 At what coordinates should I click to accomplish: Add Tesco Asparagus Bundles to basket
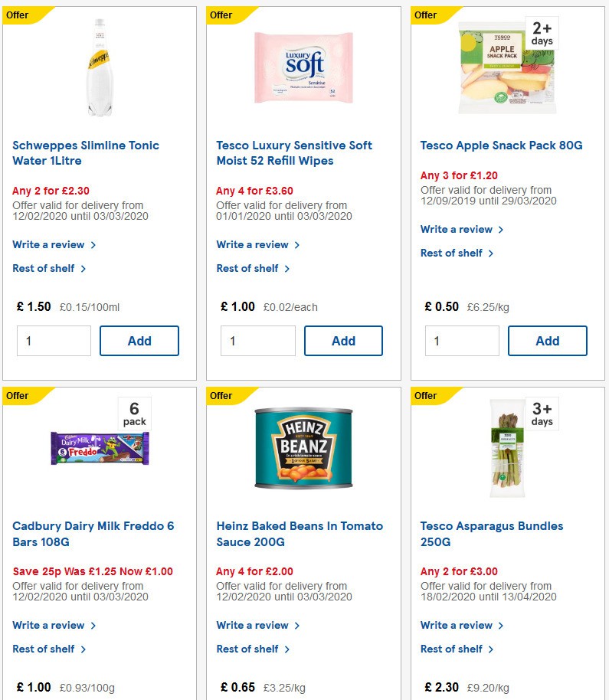(547, 697)
